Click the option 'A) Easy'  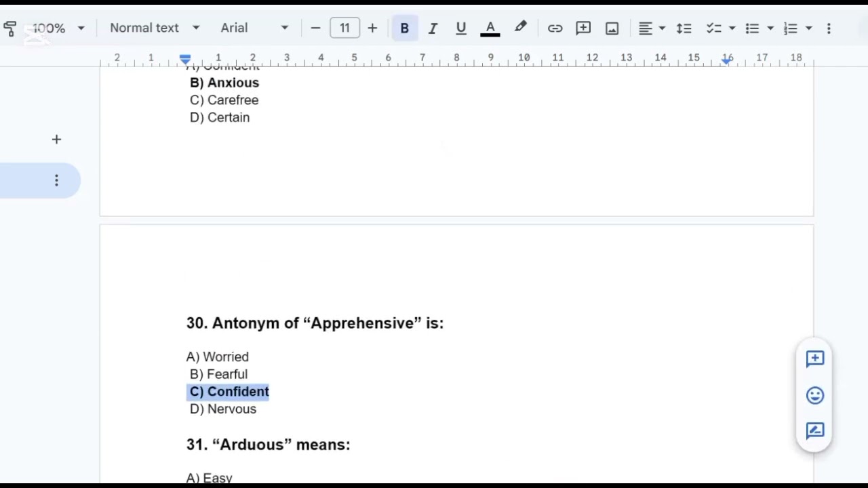pos(210,478)
